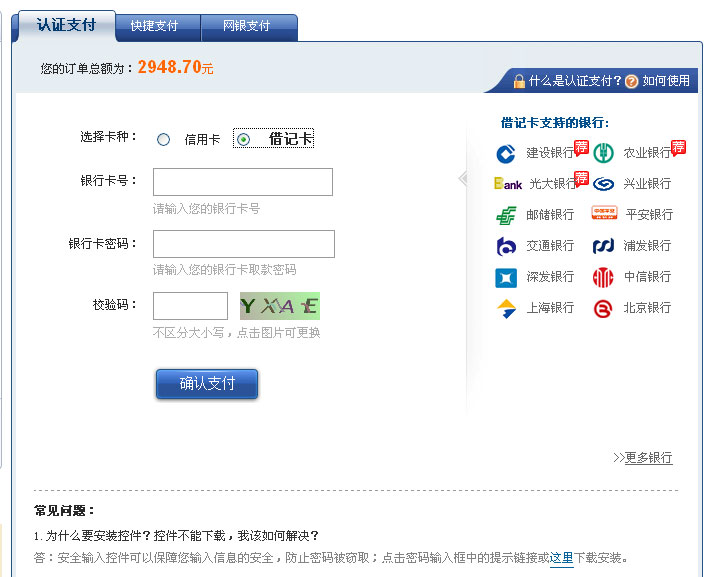Click the 农业银行 logo icon
712x577 pixels.
click(603, 153)
